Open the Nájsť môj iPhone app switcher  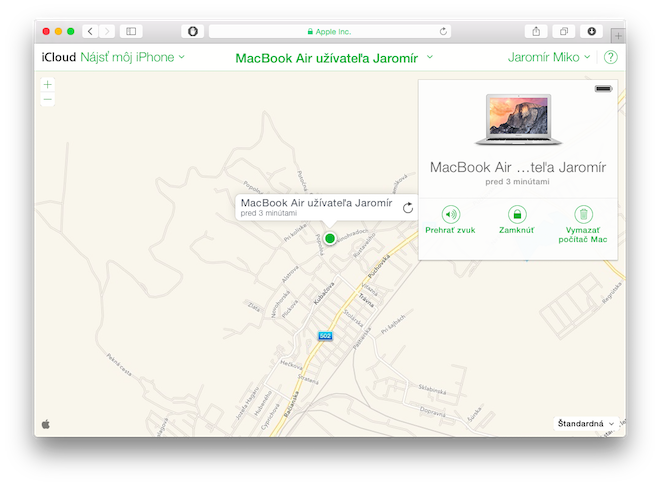click(132, 57)
